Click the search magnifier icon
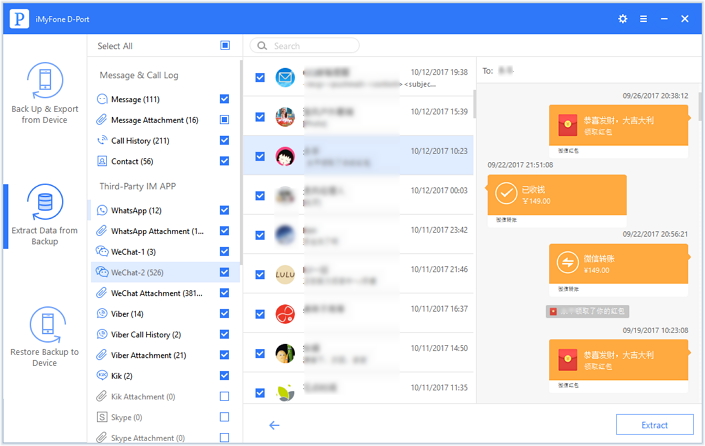 262,45
